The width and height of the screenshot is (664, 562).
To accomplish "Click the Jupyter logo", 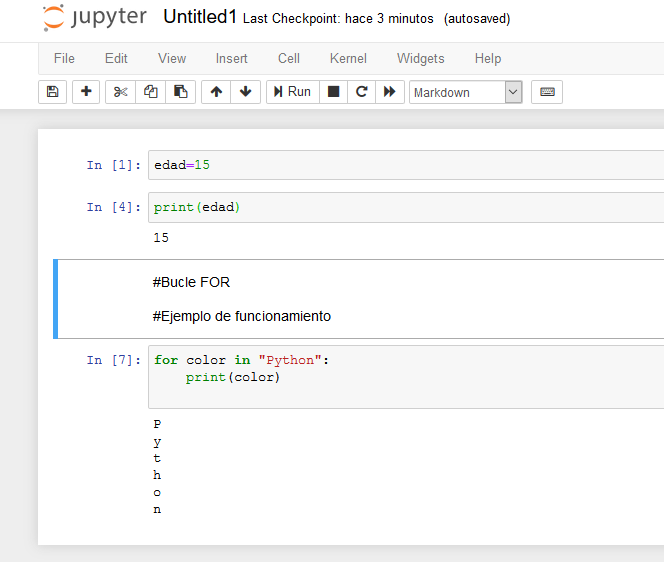I will (95, 18).
